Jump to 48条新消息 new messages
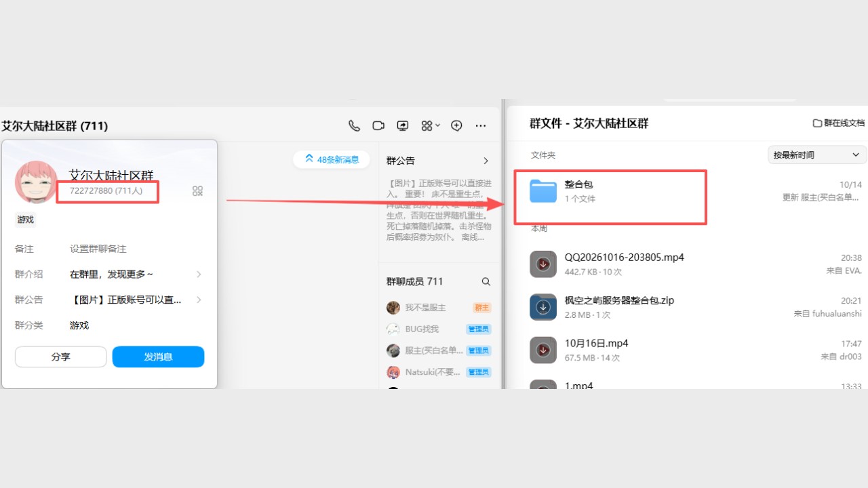The height and width of the screenshot is (488, 868). click(332, 159)
